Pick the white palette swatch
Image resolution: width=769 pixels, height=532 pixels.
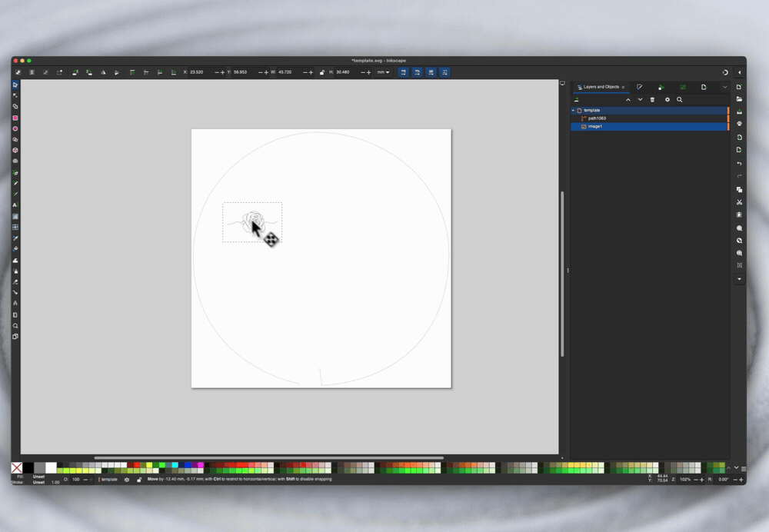tap(51, 467)
